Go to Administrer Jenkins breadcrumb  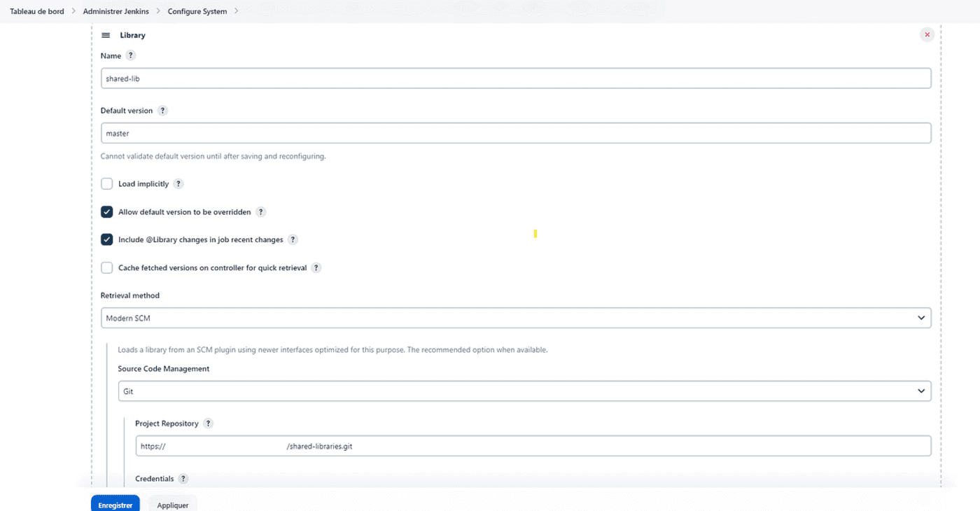click(x=115, y=11)
